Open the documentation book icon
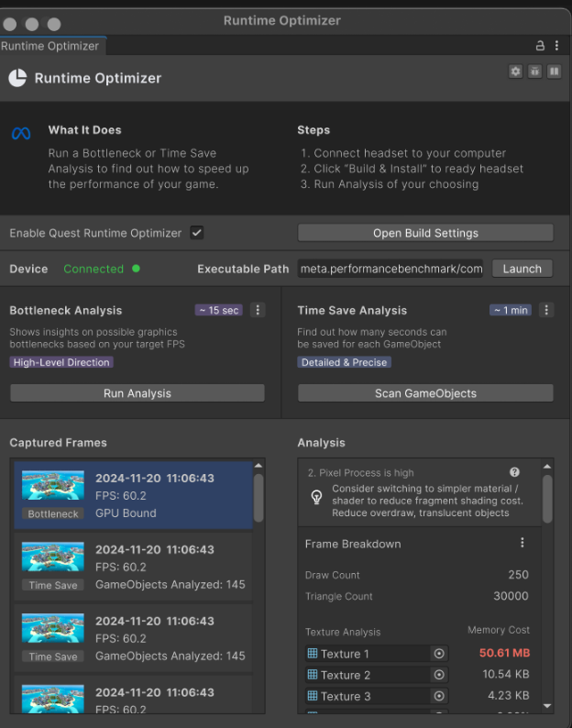The width and height of the screenshot is (572, 728). 554,72
